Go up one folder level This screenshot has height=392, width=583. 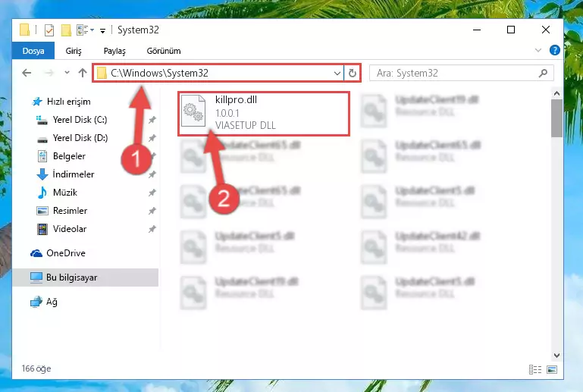point(83,73)
